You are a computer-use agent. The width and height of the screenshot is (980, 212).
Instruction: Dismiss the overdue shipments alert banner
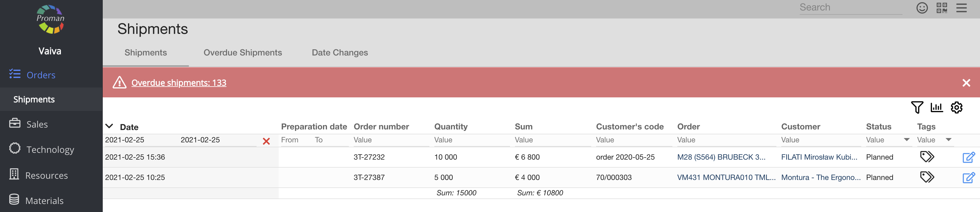click(966, 83)
